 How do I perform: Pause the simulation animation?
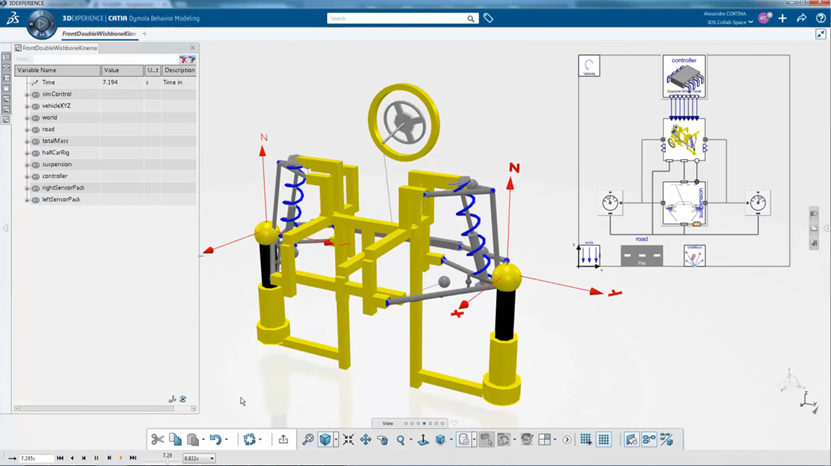(96, 458)
